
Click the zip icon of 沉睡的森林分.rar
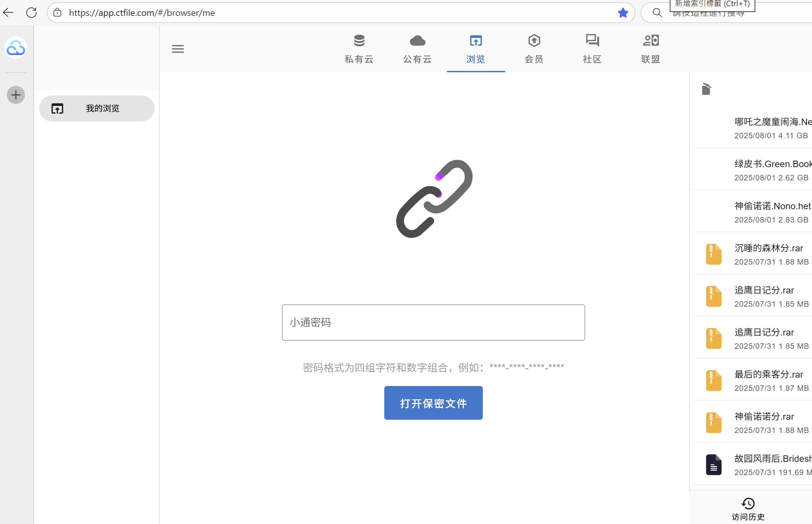coord(713,254)
